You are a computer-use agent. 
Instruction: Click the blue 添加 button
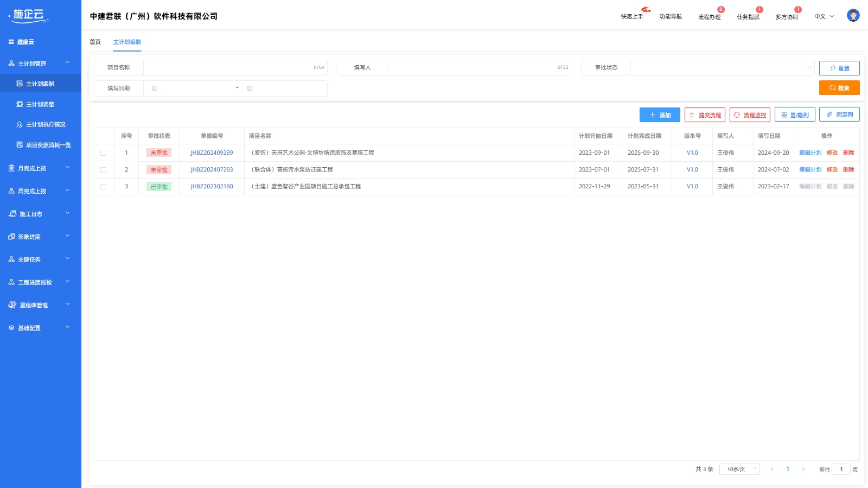coord(660,115)
